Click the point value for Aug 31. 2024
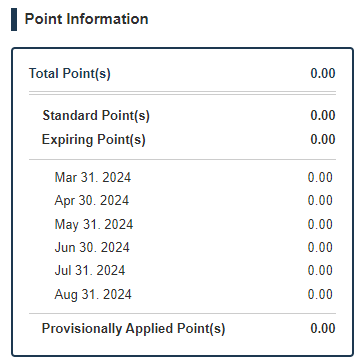364x363 pixels. tap(320, 295)
